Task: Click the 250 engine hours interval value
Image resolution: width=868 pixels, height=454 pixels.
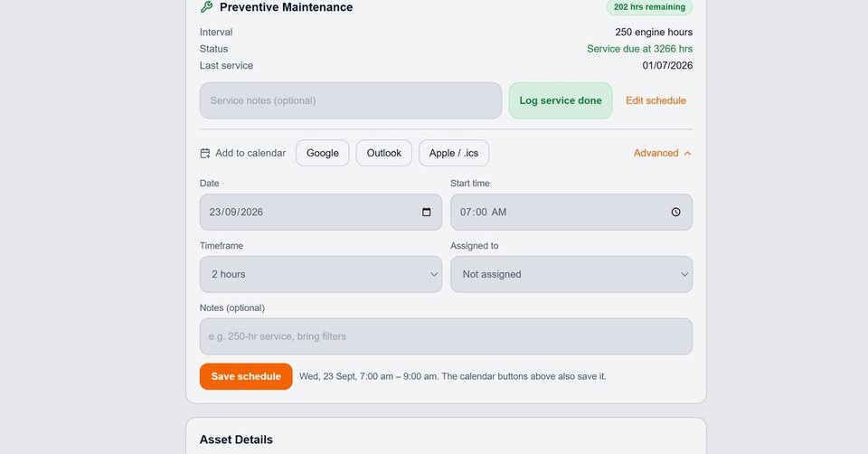Action: 654,33
